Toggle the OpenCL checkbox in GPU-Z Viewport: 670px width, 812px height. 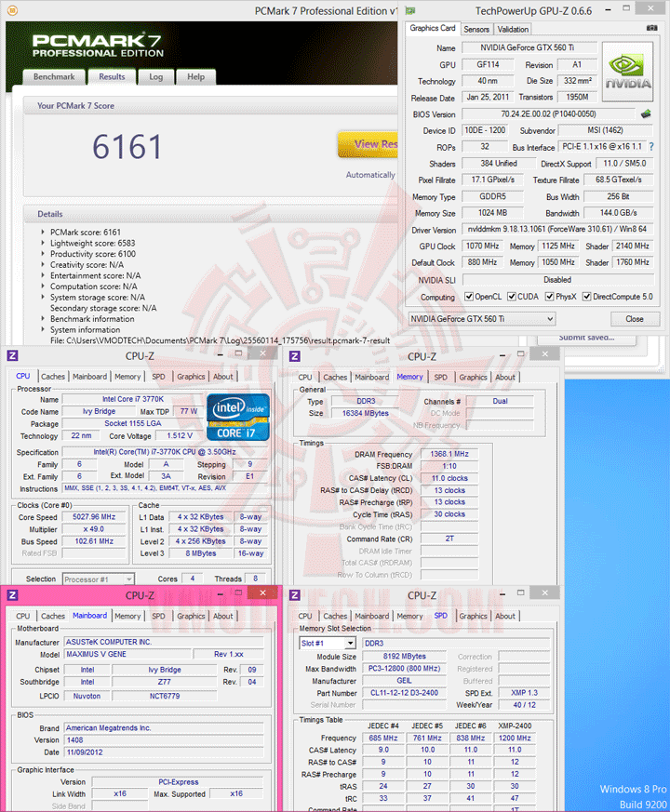469,297
